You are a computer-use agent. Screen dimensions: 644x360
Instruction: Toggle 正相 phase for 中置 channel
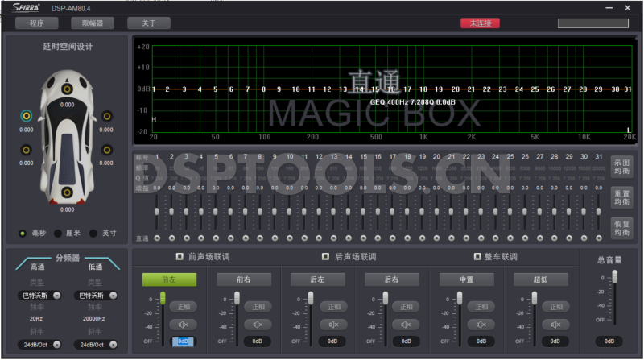(x=481, y=307)
